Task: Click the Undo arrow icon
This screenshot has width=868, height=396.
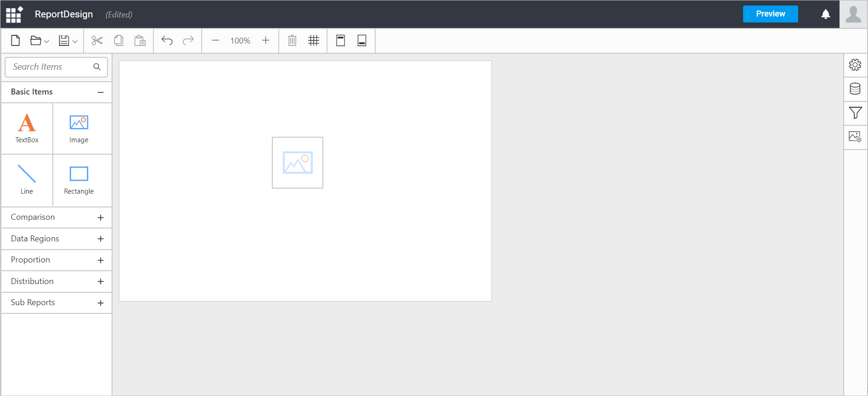Action: [x=167, y=41]
